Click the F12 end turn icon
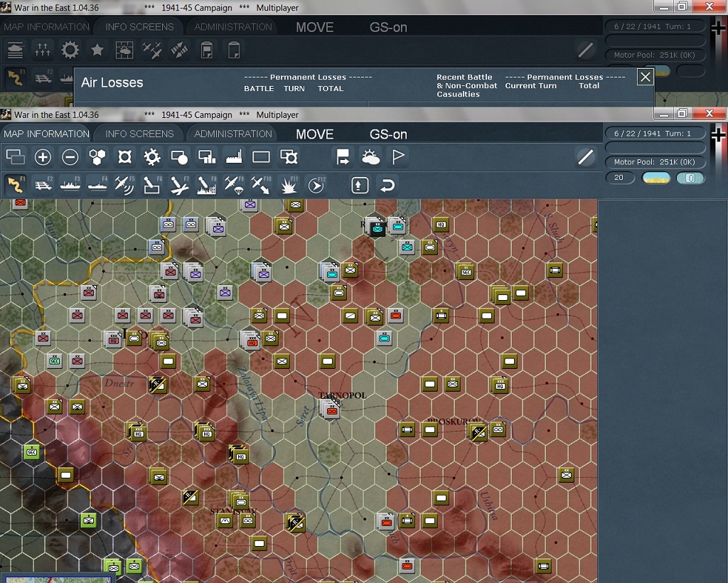 tap(316, 185)
